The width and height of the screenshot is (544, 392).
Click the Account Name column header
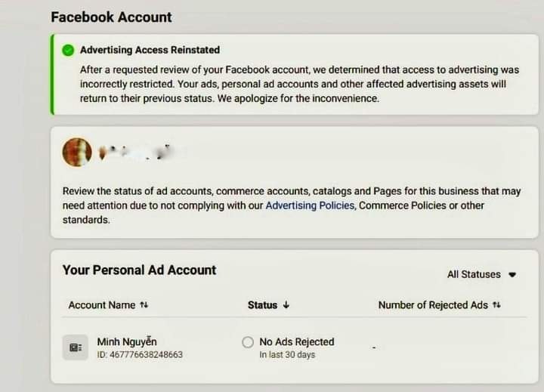(x=102, y=305)
